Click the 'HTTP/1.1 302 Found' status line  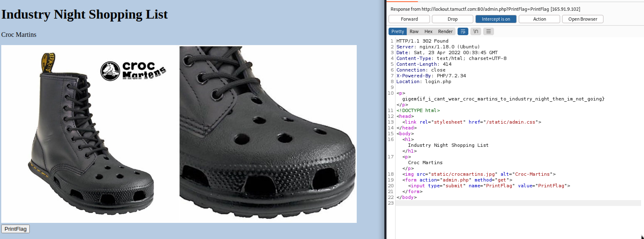pos(422,41)
